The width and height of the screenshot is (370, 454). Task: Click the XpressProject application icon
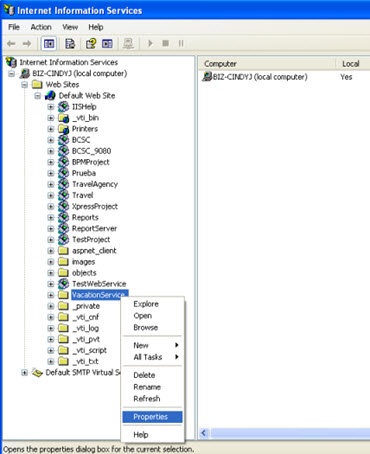coord(63,206)
